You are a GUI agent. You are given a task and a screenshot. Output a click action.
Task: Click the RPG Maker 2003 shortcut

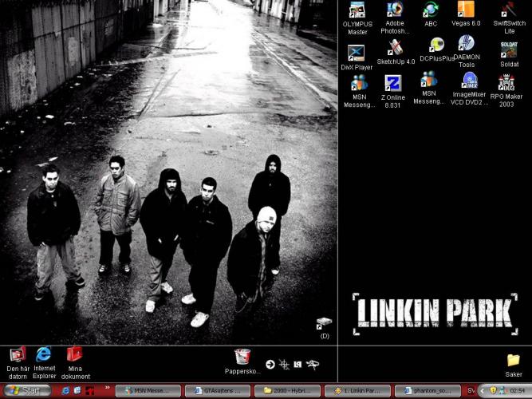coord(506,82)
